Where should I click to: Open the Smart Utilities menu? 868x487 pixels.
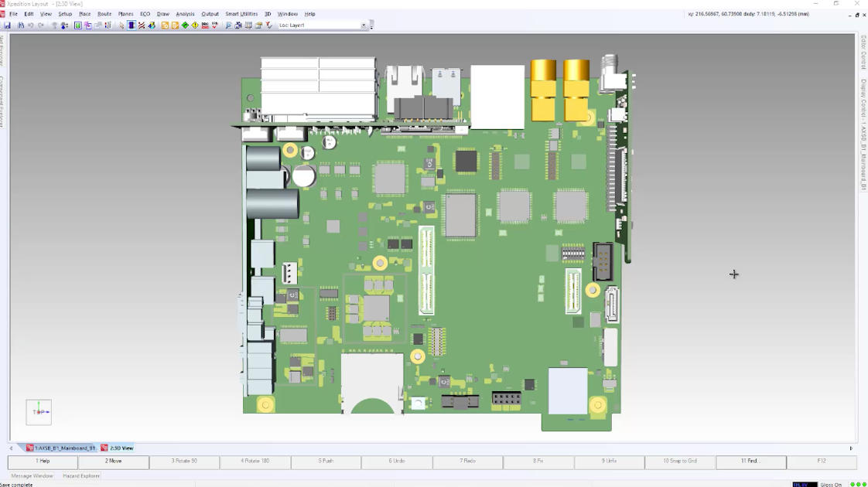[x=241, y=14]
